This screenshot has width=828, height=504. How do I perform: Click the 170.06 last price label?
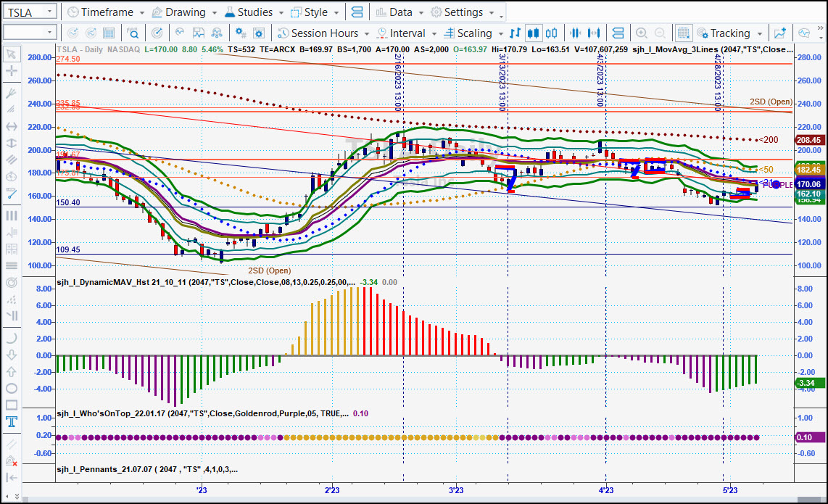pos(809,184)
